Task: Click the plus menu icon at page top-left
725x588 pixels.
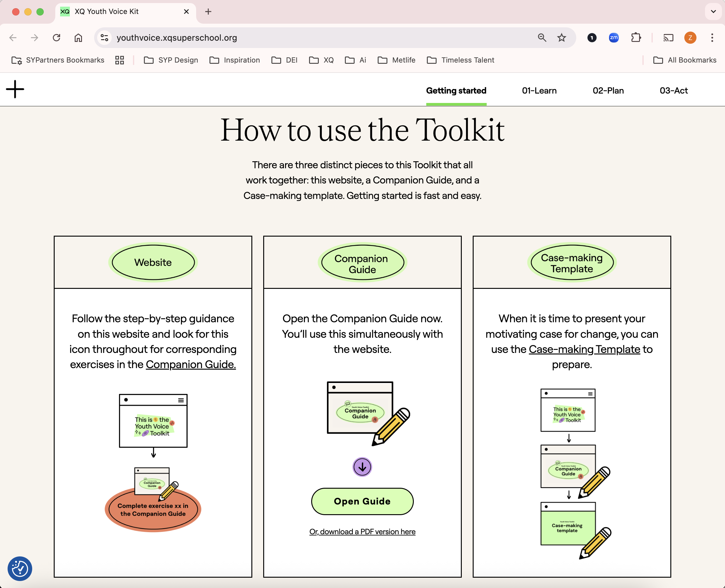Action: pos(15,89)
